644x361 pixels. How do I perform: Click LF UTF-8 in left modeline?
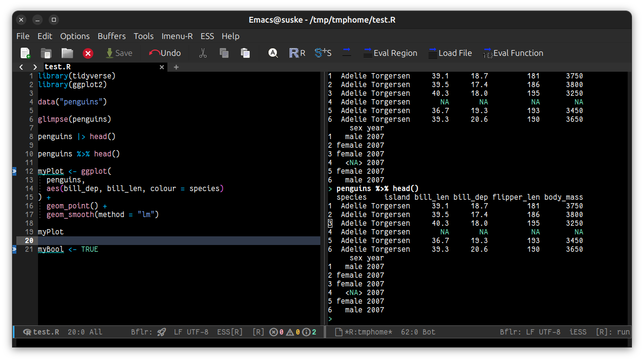coord(191,332)
